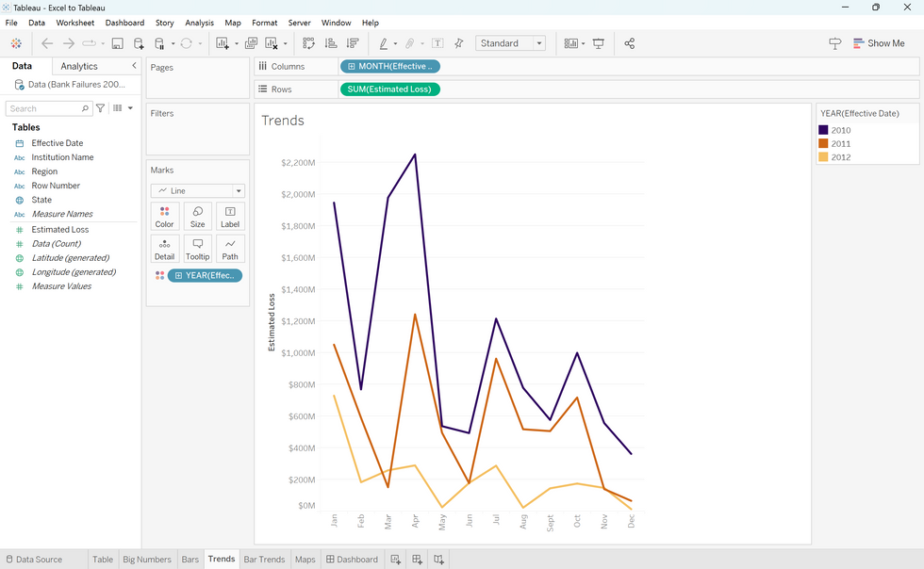Click the Pause Auto Updates icon

pos(159,43)
